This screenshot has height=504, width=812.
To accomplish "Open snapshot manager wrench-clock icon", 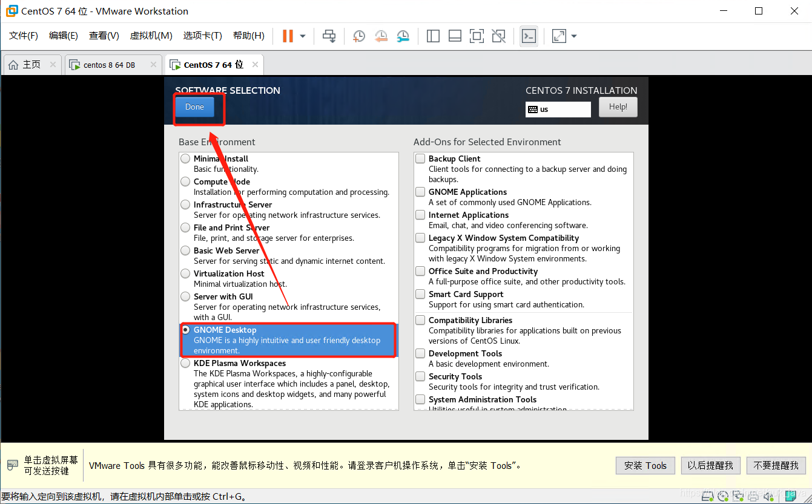I will click(403, 36).
